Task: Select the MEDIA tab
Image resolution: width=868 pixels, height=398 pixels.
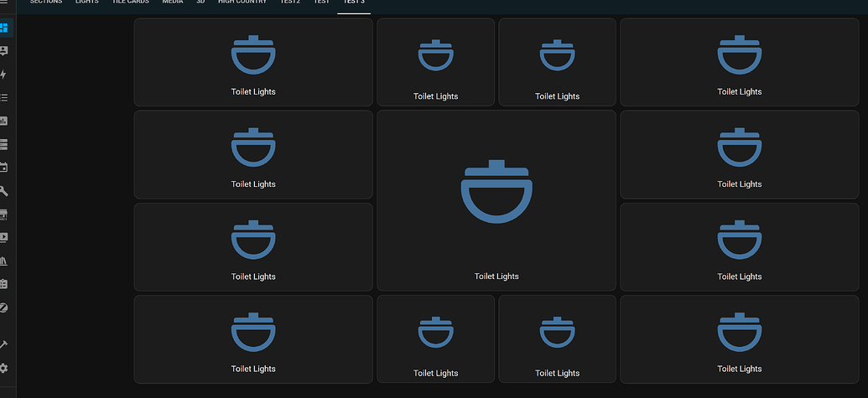Action: 173,3
